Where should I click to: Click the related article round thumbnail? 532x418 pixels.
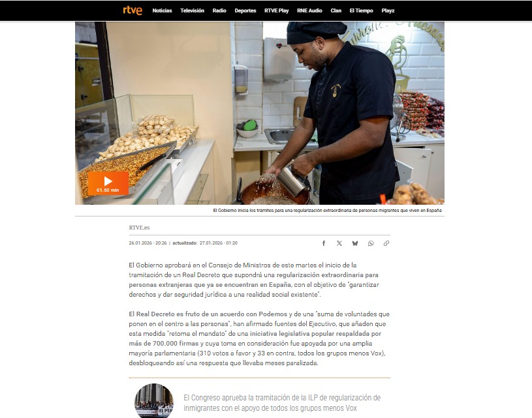click(154, 400)
